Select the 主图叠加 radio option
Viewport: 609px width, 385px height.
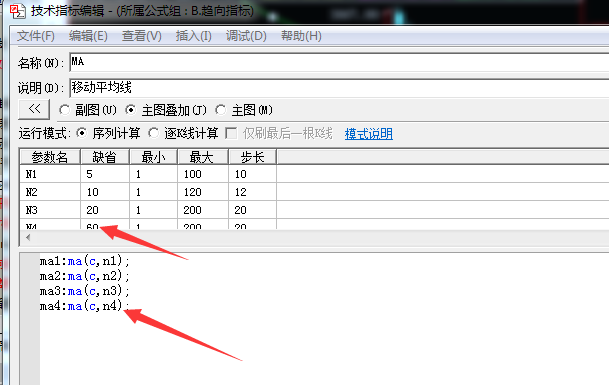point(131,110)
